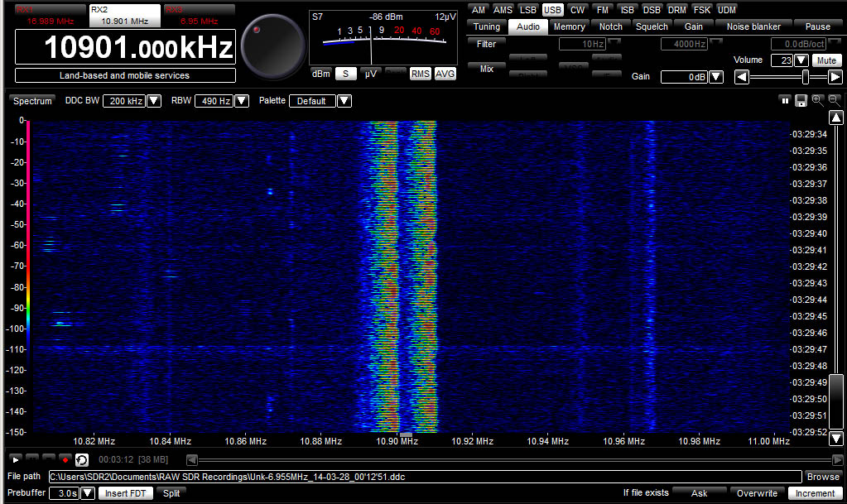Viewport: 847px width, 504px height.
Task: Switch to the Notch tab
Action: [610, 26]
